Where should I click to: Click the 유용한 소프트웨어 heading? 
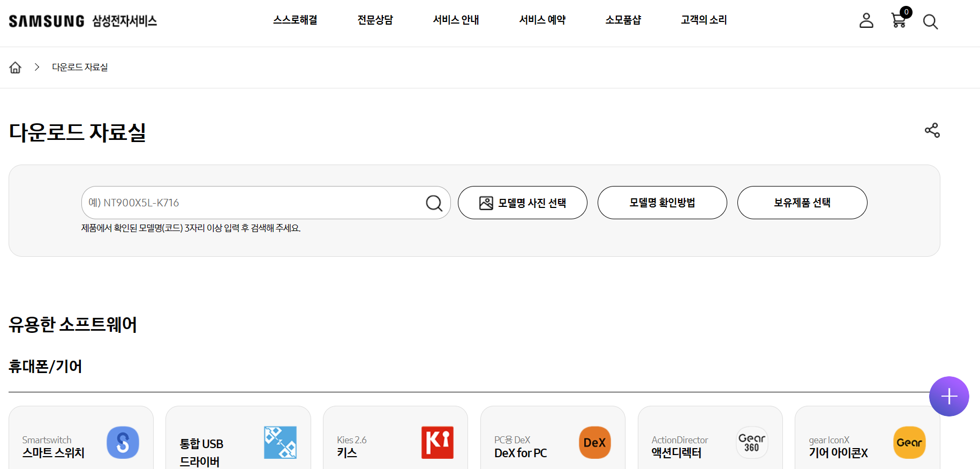coord(73,324)
